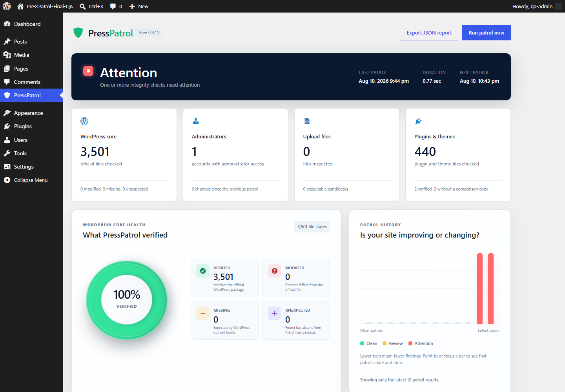Click the 0.77 sec duration value
Viewport: 565px width, 392px height.
(x=432, y=81)
